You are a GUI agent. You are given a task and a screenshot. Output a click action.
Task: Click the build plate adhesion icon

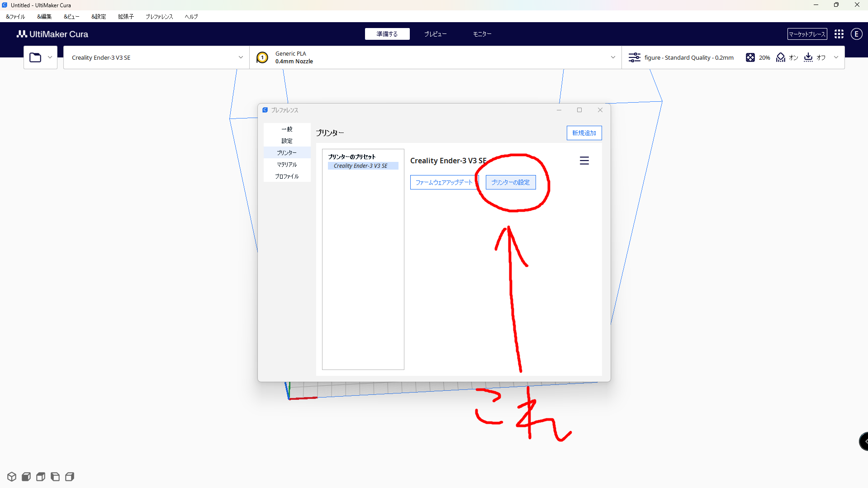click(808, 57)
